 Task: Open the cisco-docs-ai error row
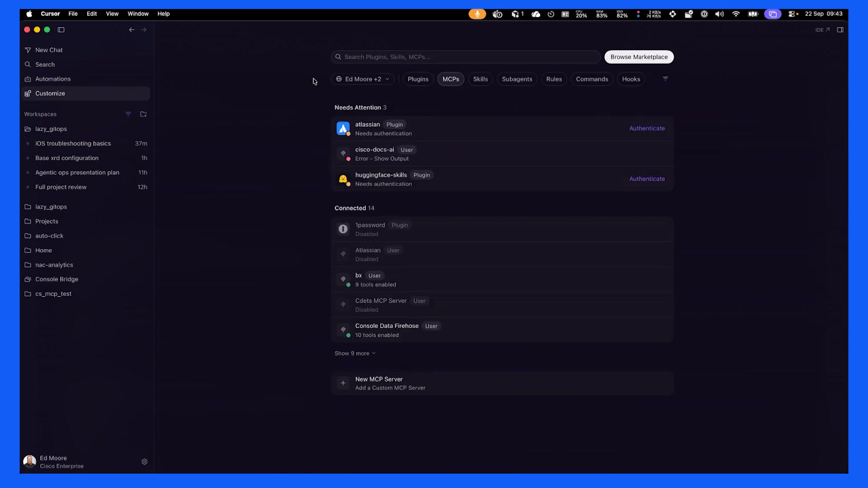(x=502, y=154)
